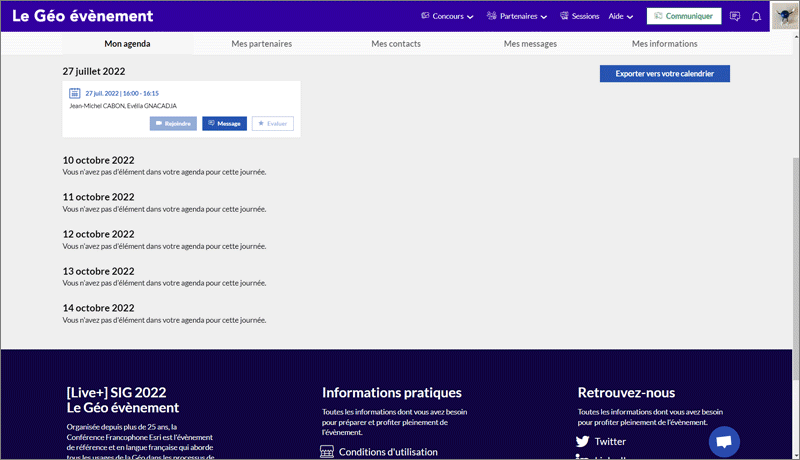The width and height of the screenshot is (800, 460).
Task: Open the user profile avatar
Action: (783, 16)
